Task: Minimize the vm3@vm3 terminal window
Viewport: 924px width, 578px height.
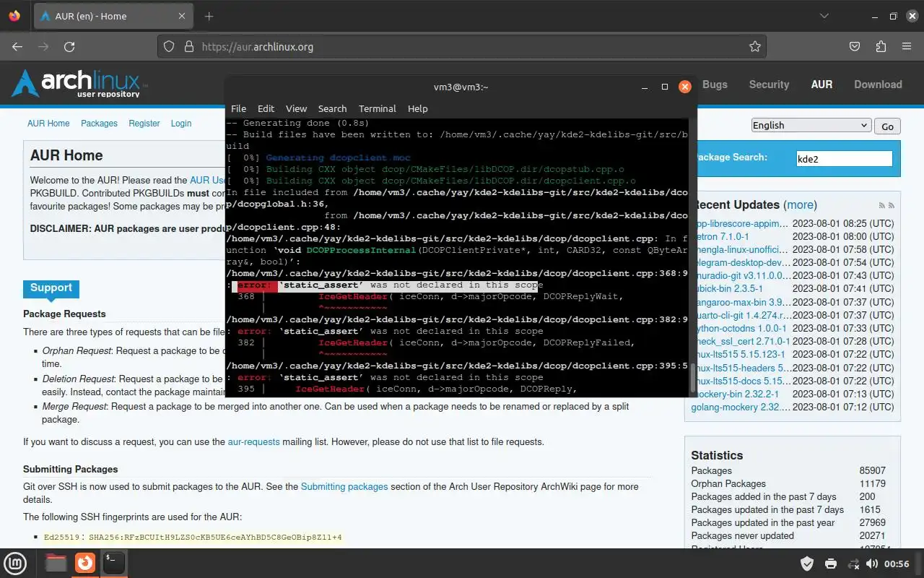Action: 645,87
